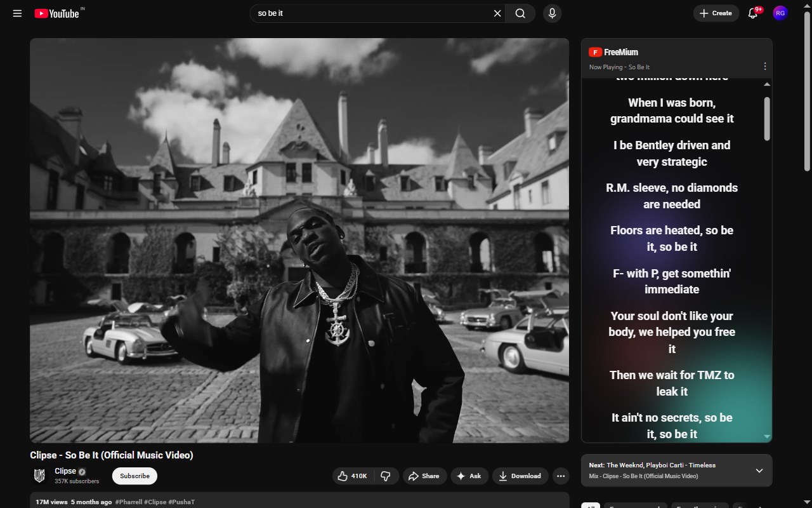Open more actions three-dot menu

coord(561,476)
